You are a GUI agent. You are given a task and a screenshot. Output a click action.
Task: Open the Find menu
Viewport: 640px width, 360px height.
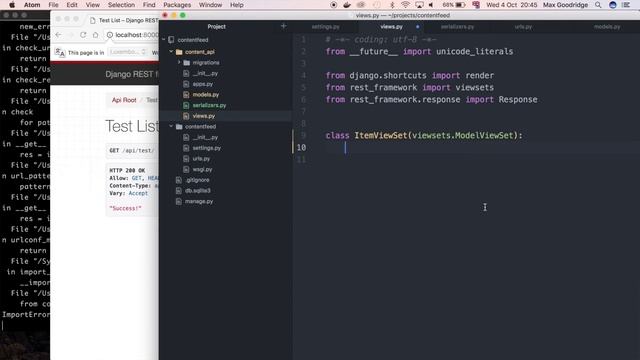tap(149, 5)
